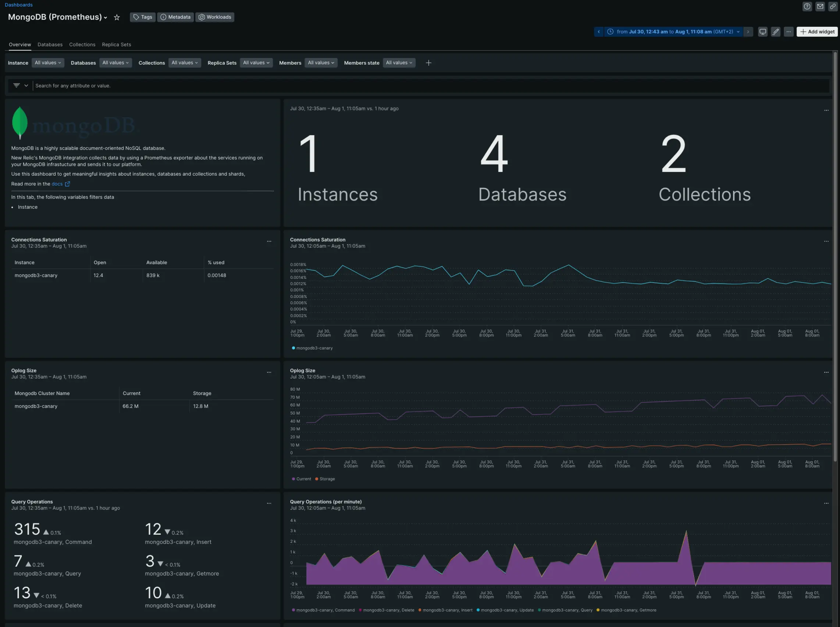Toggle the Command series in Query legend
Image resolution: width=840 pixels, height=627 pixels.
point(323,610)
